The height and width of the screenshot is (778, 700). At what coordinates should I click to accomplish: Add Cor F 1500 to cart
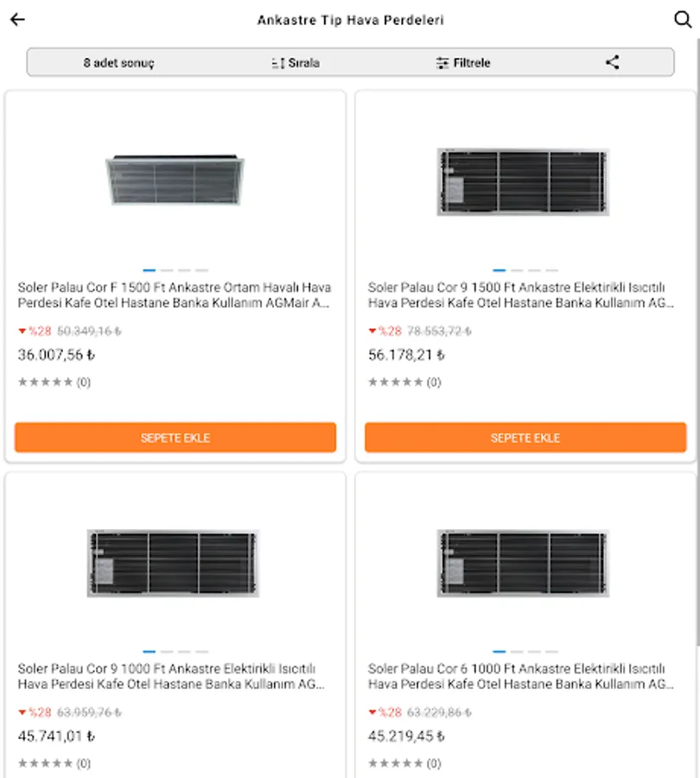click(x=175, y=437)
